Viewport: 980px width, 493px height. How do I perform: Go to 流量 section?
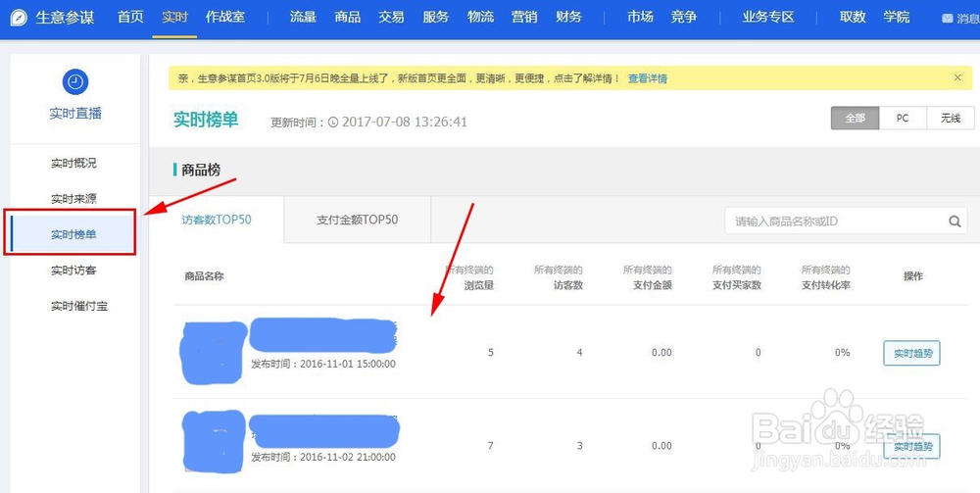pos(303,17)
